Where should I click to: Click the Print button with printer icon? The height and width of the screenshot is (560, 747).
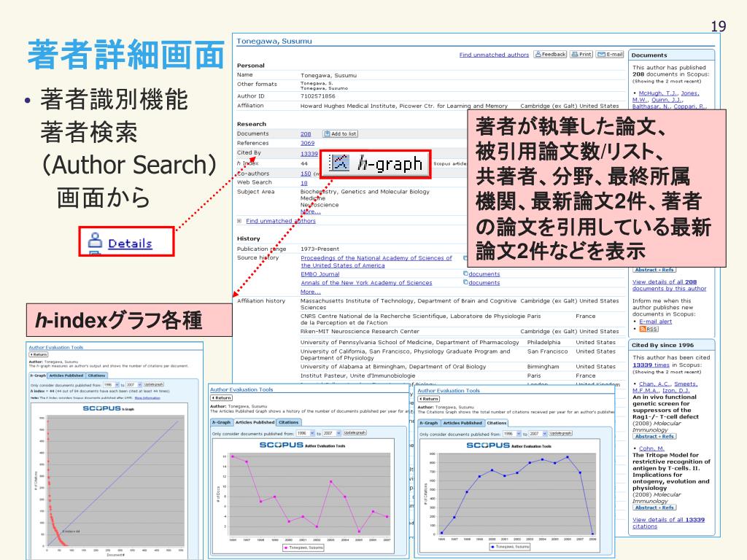tap(581, 54)
